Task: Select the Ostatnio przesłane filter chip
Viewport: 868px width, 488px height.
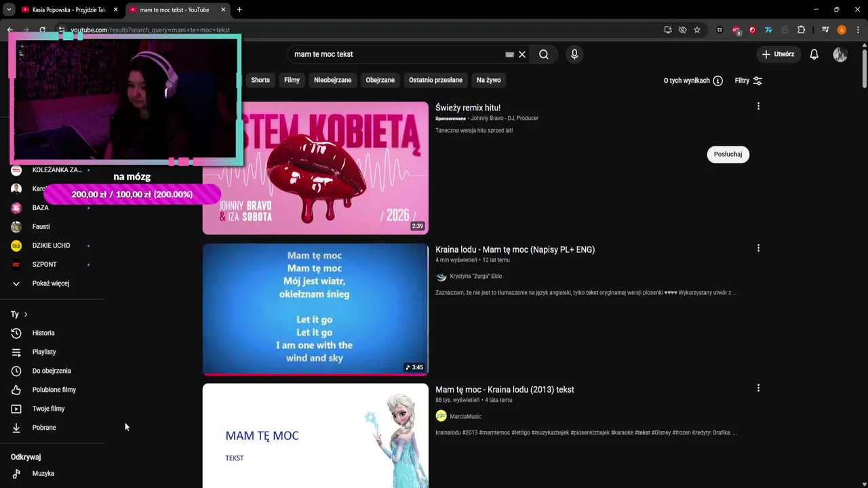Action: pyautogui.click(x=435, y=80)
